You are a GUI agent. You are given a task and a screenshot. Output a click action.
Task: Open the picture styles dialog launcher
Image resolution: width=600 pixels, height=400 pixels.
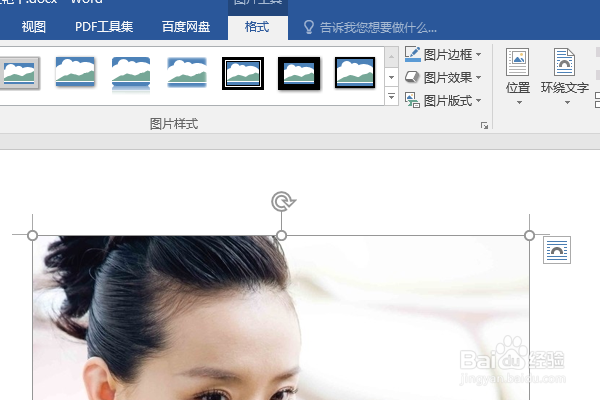(x=484, y=126)
